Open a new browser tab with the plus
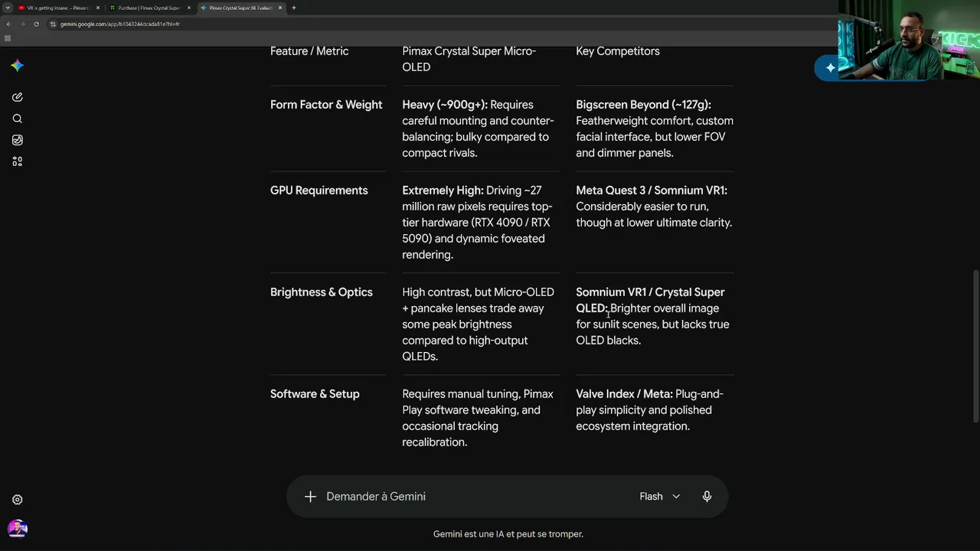 (293, 8)
